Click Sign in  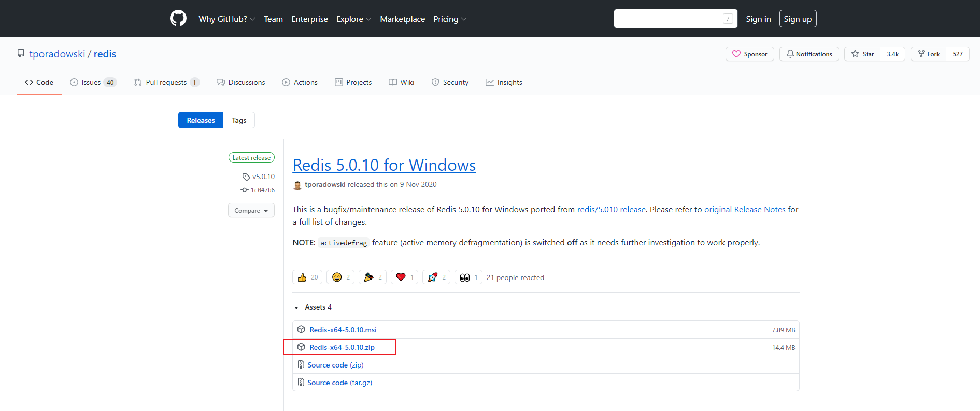(758, 19)
